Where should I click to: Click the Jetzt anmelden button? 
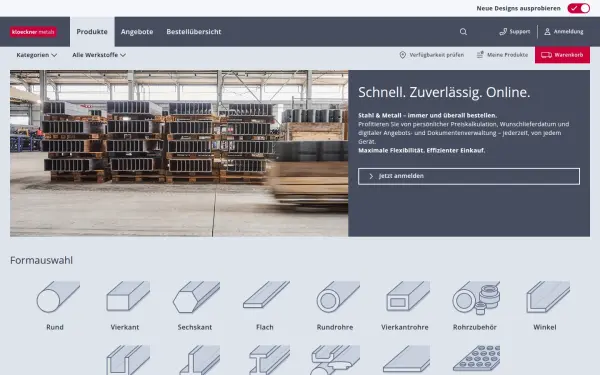[469, 176]
